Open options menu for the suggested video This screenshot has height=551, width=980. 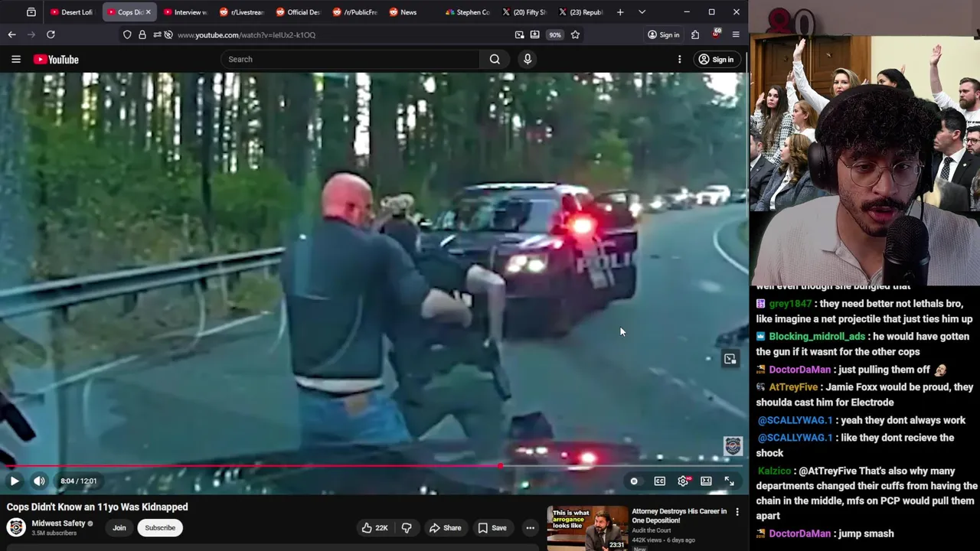(737, 512)
